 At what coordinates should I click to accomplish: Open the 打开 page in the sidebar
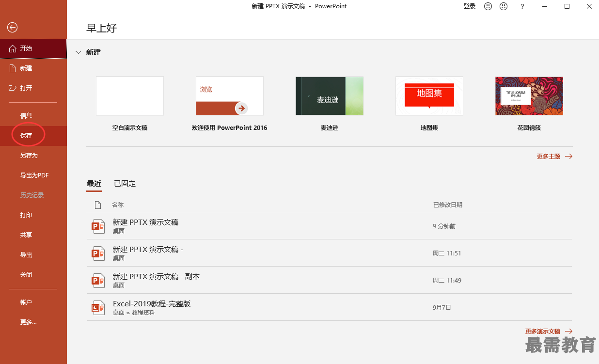coord(33,88)
